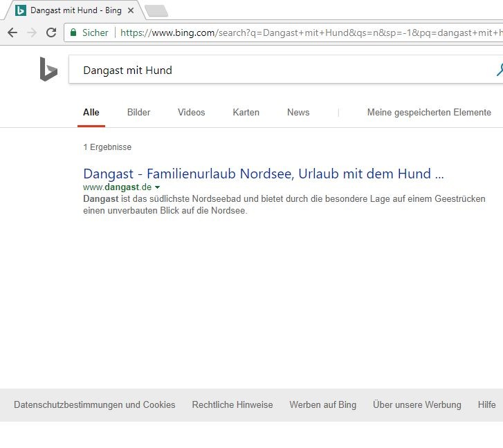Click the address bar URL
The height and width of the screenshot is (448, 503).
coord(311,32)
